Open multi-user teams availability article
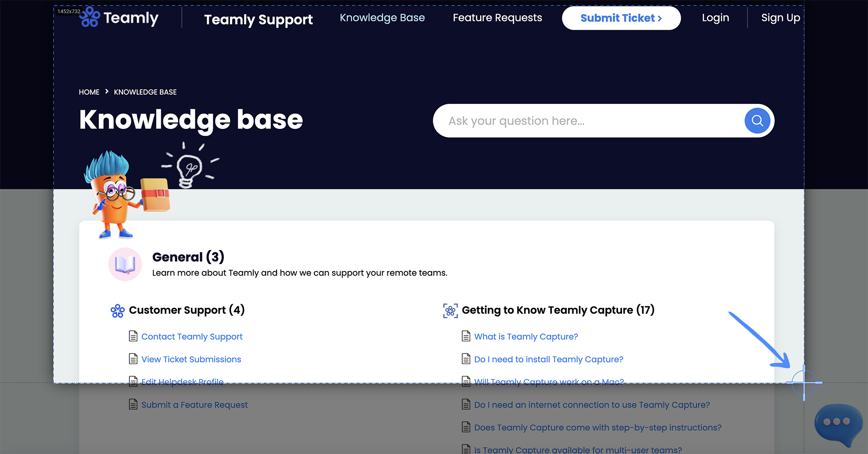This screenshot has height=454, width=868. tap(578, 449)
